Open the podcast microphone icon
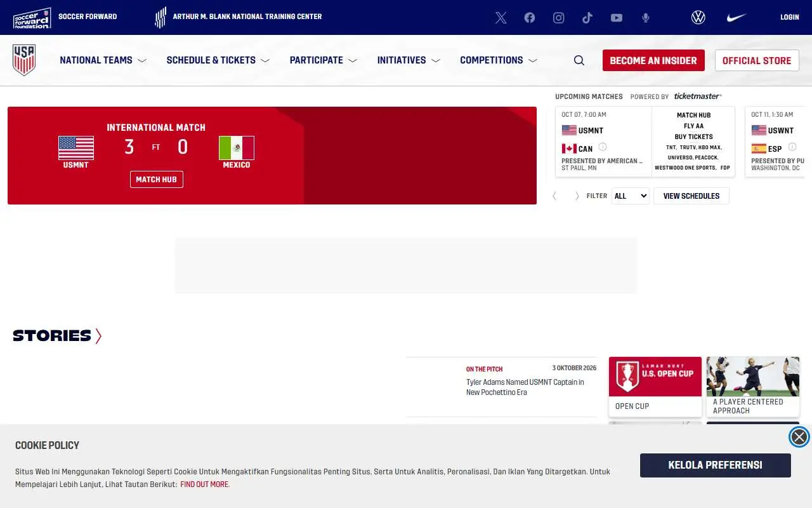This screenshot has width=812, height=508. click(x=646, y=18)
